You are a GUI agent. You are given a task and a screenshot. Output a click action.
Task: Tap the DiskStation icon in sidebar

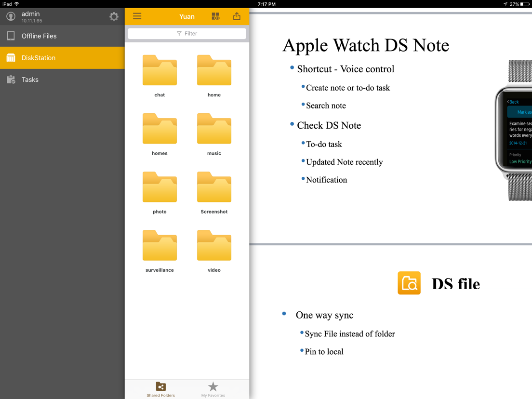11,58
